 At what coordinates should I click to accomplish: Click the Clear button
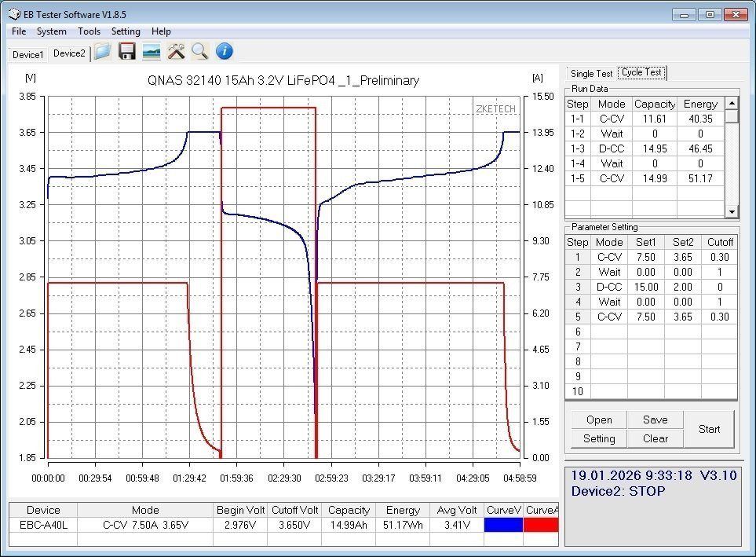point(655,438)
